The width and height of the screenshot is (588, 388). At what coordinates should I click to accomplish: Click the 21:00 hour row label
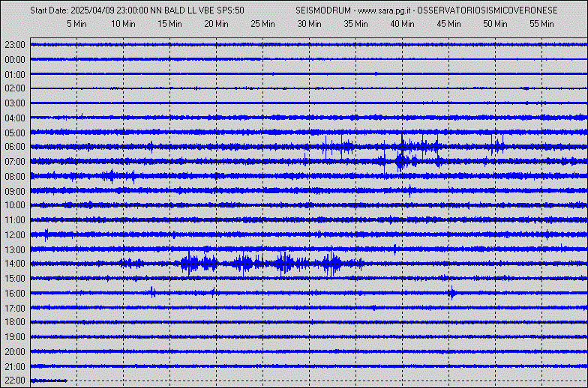(x=15, y=367)
